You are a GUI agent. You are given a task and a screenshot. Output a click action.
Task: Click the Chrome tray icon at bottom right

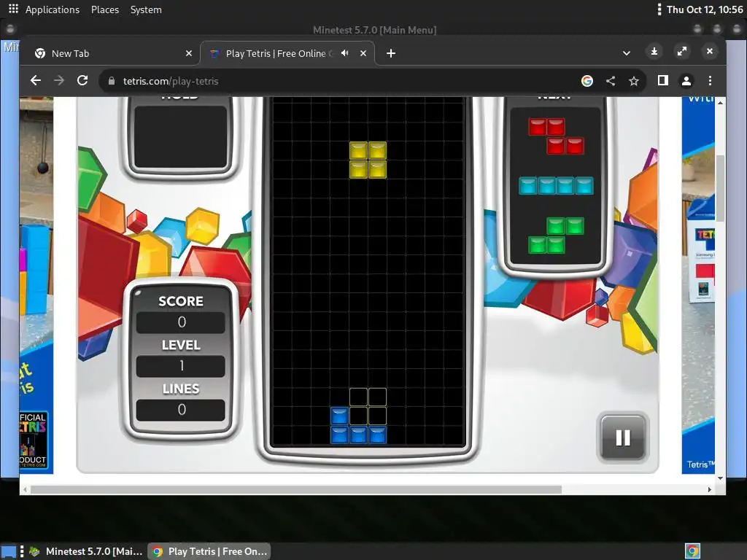click(692, 551)
